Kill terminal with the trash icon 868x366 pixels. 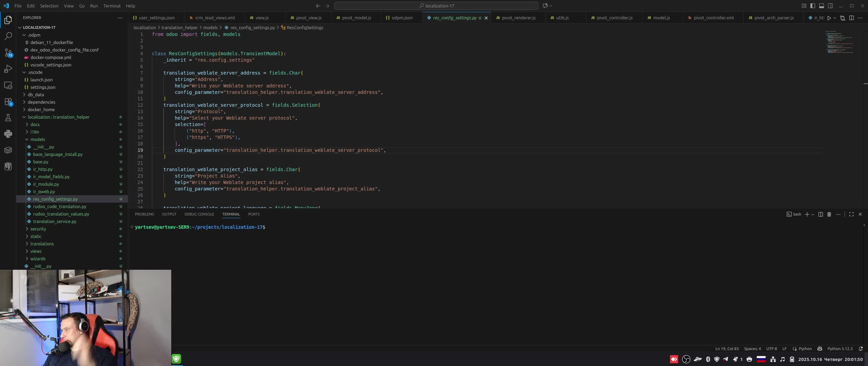point(829,214)
